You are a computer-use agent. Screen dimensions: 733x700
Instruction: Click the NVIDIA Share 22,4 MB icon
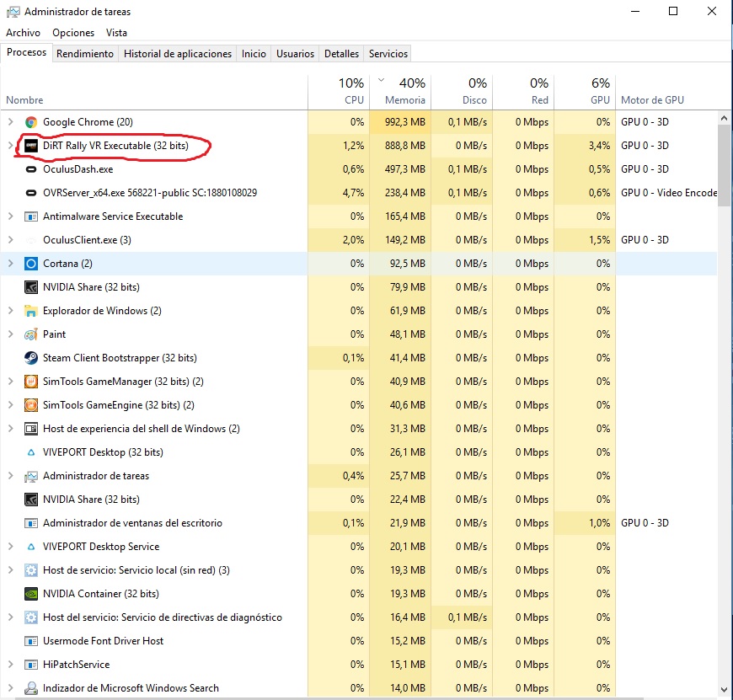pos(31,500)
